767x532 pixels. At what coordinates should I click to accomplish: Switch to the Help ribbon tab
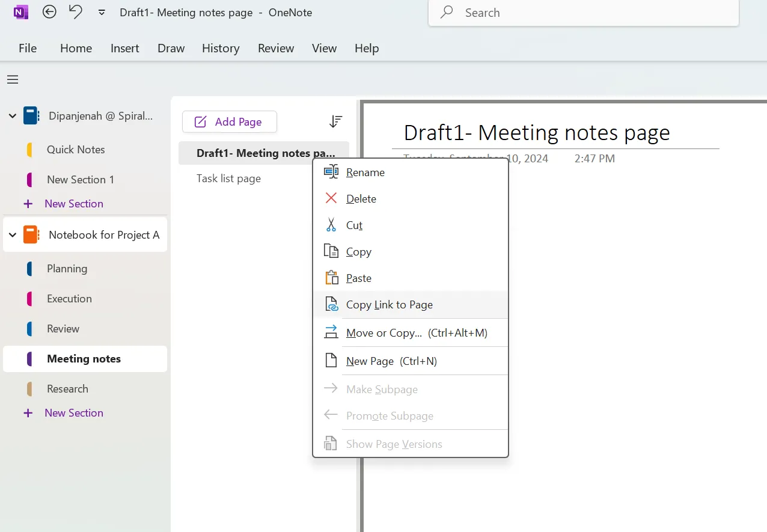tap(367, 48)
